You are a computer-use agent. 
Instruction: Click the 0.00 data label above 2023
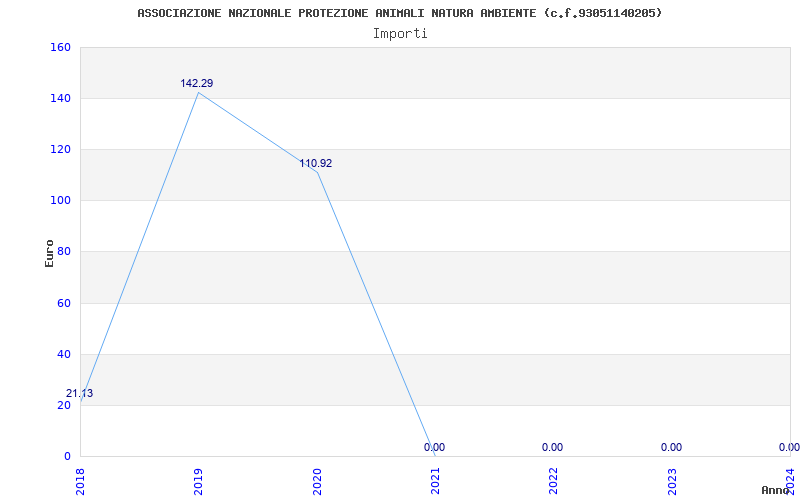(x=671, y=447)
